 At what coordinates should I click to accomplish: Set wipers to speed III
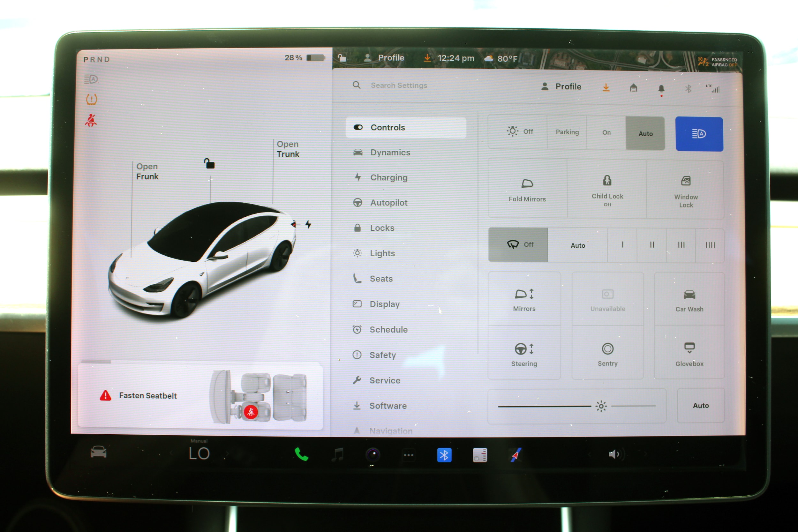[x=681, y=245]
